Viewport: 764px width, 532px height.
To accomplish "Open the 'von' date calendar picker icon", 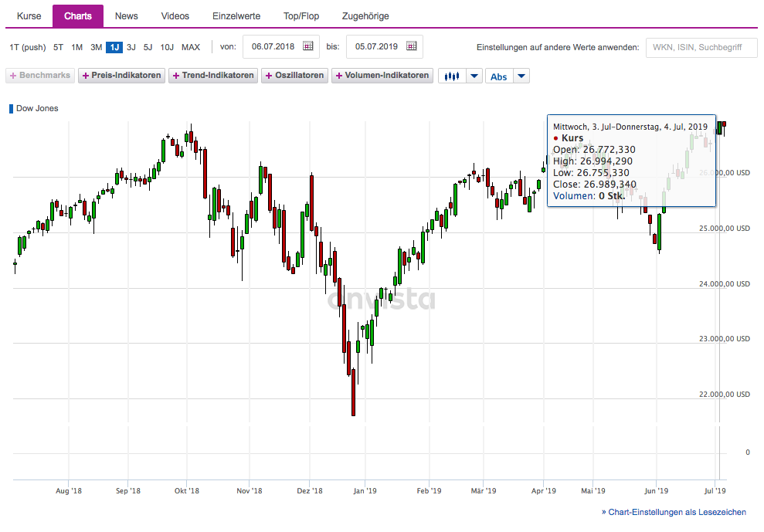I will point(308,47).
